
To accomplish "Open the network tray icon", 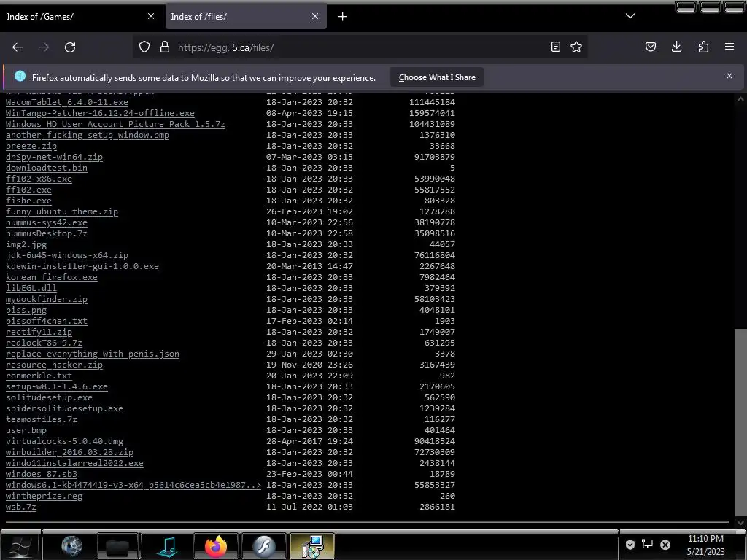I will point(648,544).
